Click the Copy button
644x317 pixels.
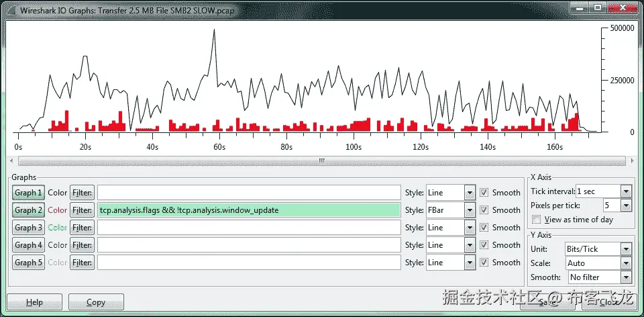(x=96, y=302)
